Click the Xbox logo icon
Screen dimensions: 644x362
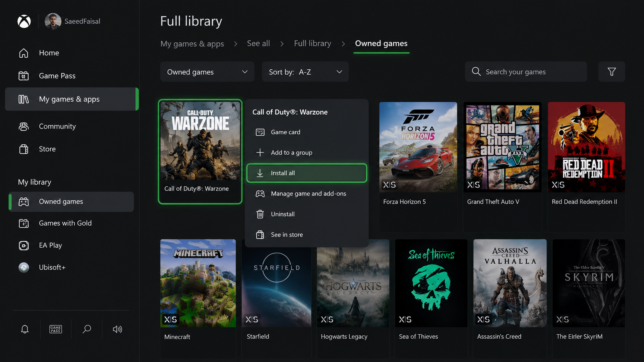point(24,21)
